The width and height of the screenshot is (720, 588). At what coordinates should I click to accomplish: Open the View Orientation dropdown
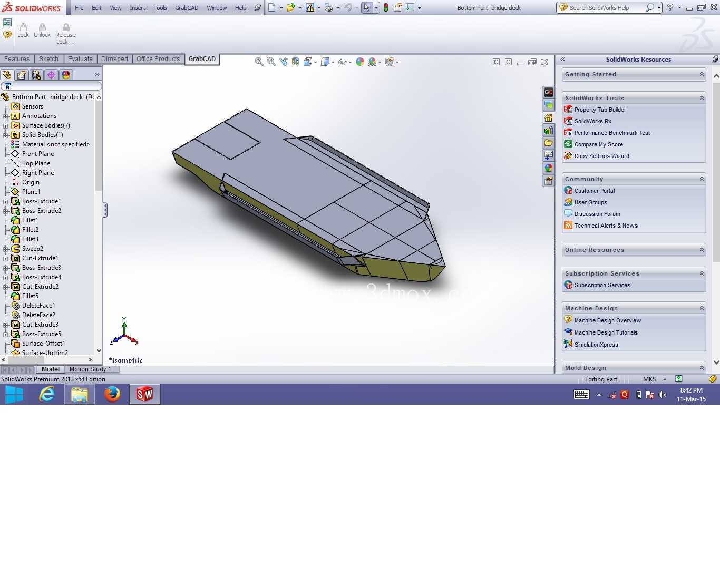[315, 62]
